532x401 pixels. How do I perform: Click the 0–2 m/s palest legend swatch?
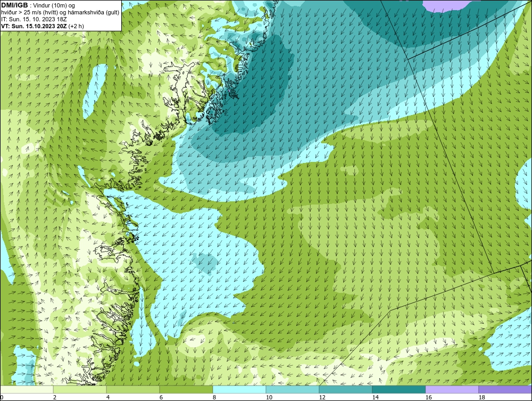click(x=27, y=389)
